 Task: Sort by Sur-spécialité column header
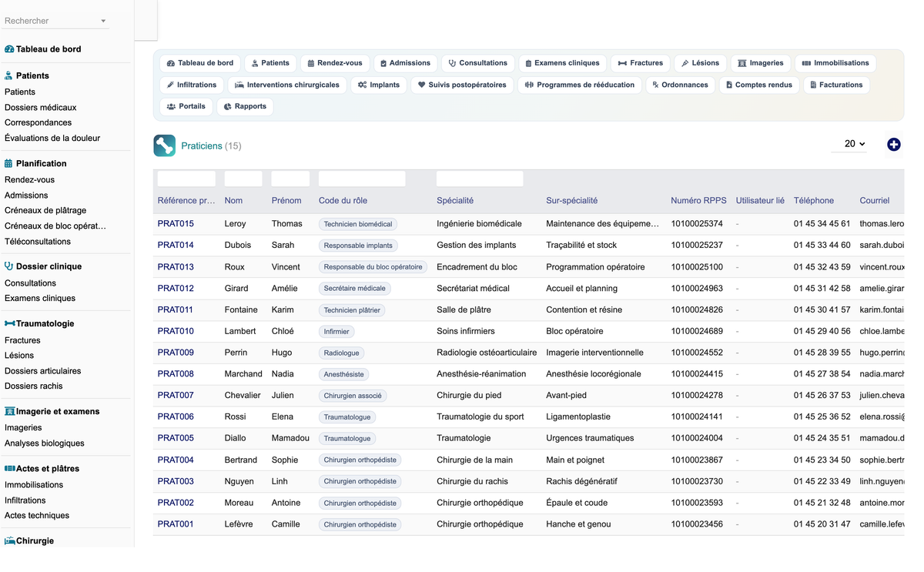point(571,200)
